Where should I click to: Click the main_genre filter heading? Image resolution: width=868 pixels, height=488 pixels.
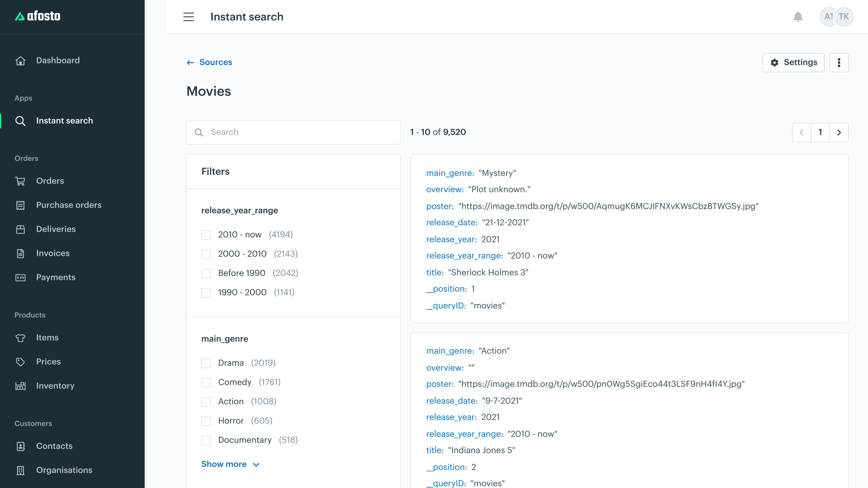[x=225, y=339]
